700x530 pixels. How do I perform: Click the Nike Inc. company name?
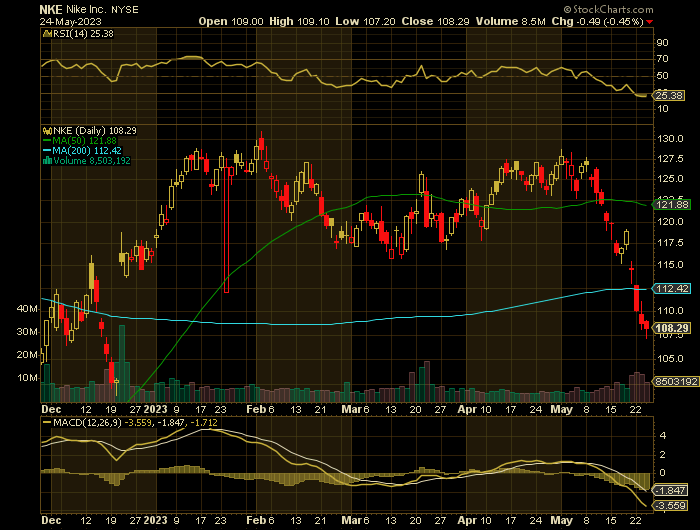(x=86, y=9)
